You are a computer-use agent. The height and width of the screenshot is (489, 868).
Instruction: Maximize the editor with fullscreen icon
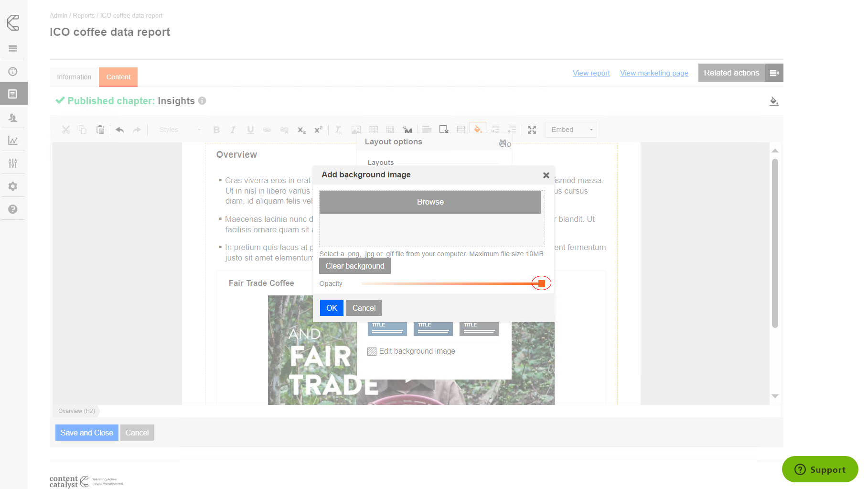(x=532, y=130)
